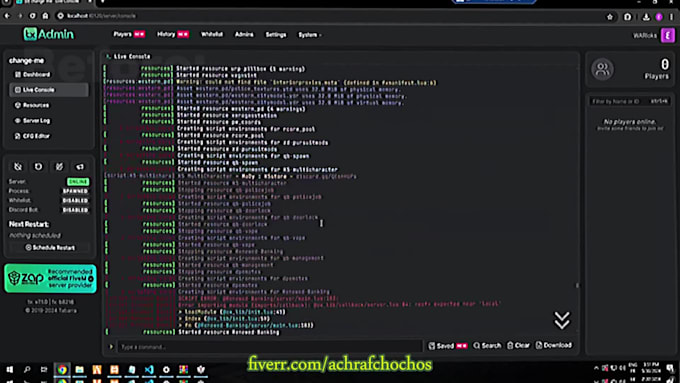Click the Schedule Restart button
Image resolution: width=680 pixels, height=383 pixels.
50,248
